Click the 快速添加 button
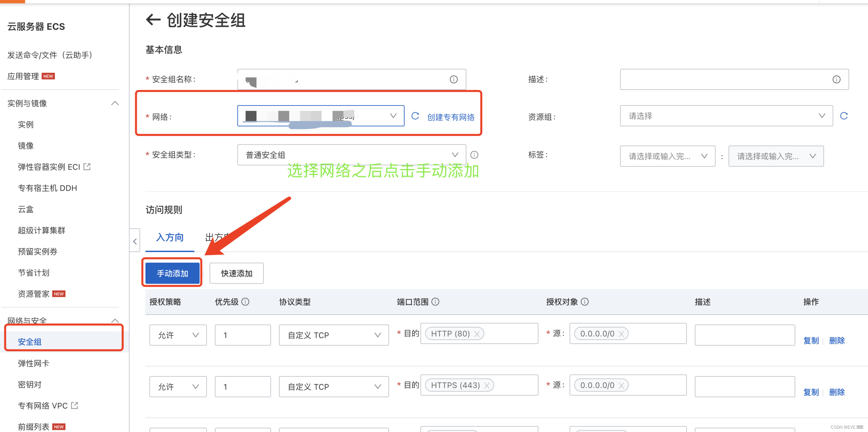The height and width of the screenshot is (432, 868). click(237, 273)
